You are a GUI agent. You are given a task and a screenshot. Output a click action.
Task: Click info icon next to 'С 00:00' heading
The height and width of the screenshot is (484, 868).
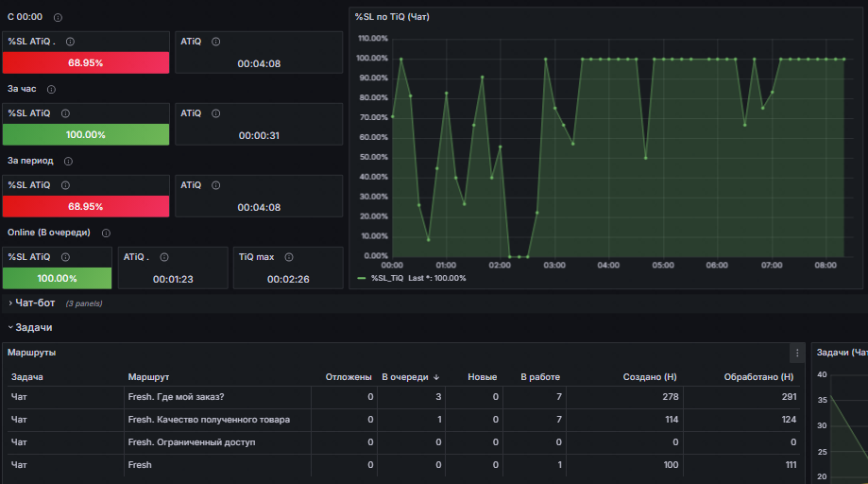[58, 18]
